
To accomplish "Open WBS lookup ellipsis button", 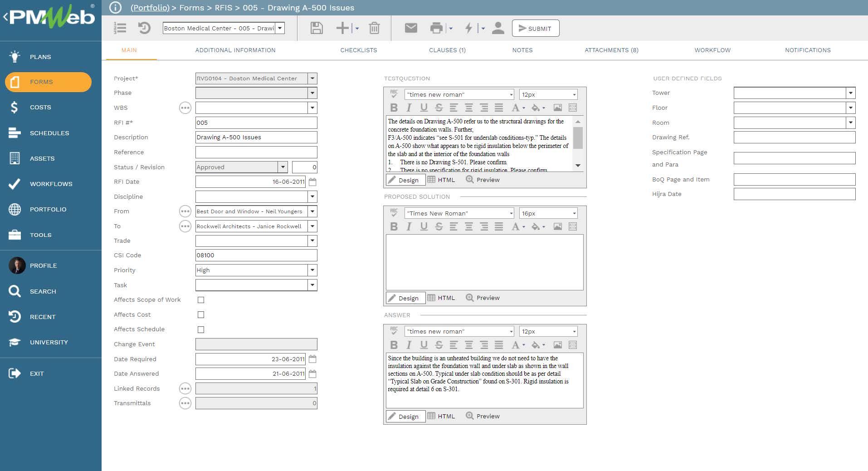I will [185, 108].
